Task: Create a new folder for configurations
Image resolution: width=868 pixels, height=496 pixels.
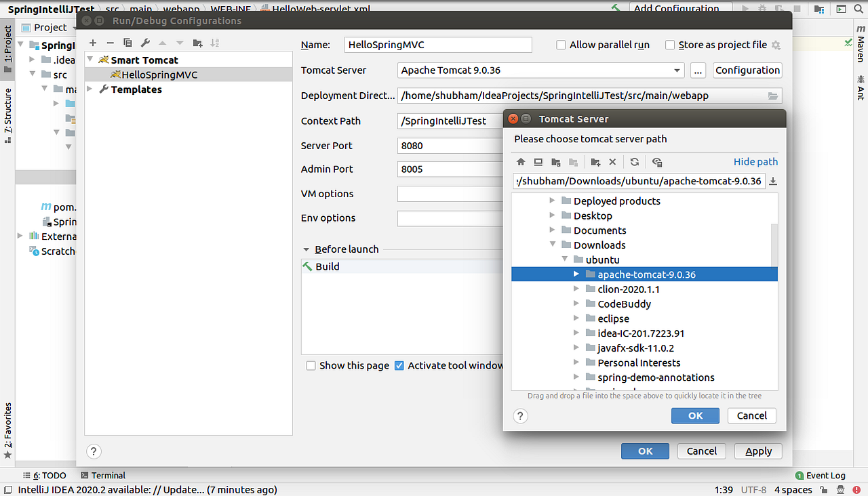Action: [197, 43]
